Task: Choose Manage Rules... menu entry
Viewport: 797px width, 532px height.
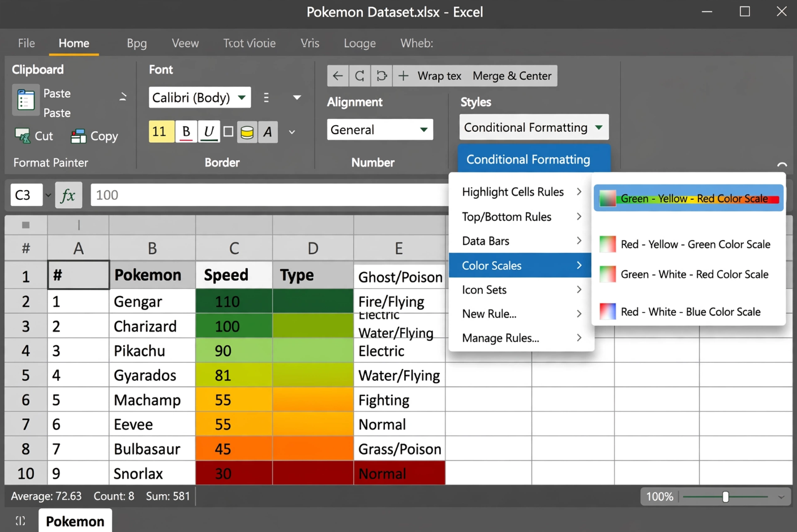Action: coord(521,338)
